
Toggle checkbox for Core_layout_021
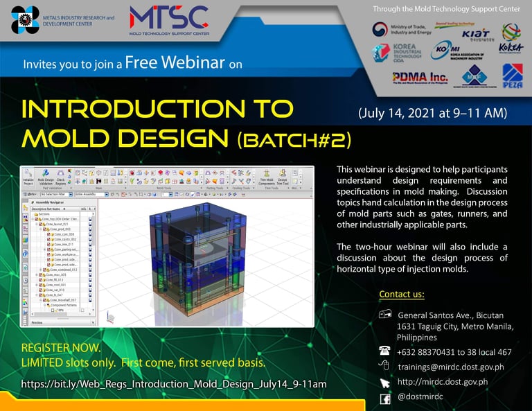(40, 224)
